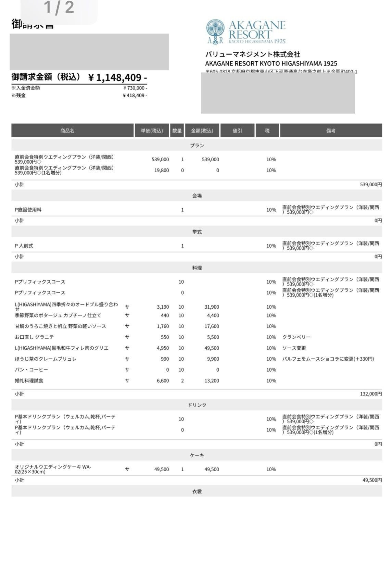Click the ドリンク section heading

click(x=197, y=405)
